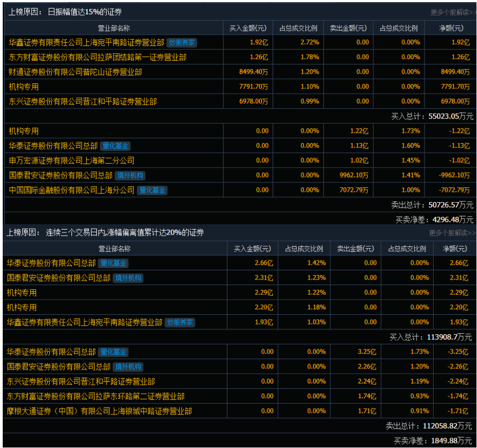
Task: Click 买入金额(元) header in 日振幅值达15% table
Action: [248, 28]
